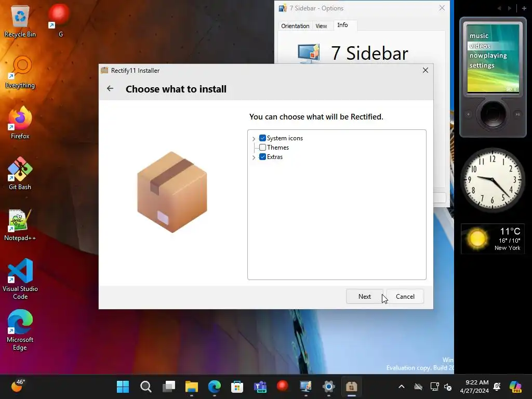
Task: Cancel the Rectify11 installation
Action: pyautogui.click(x=405, y=297)
